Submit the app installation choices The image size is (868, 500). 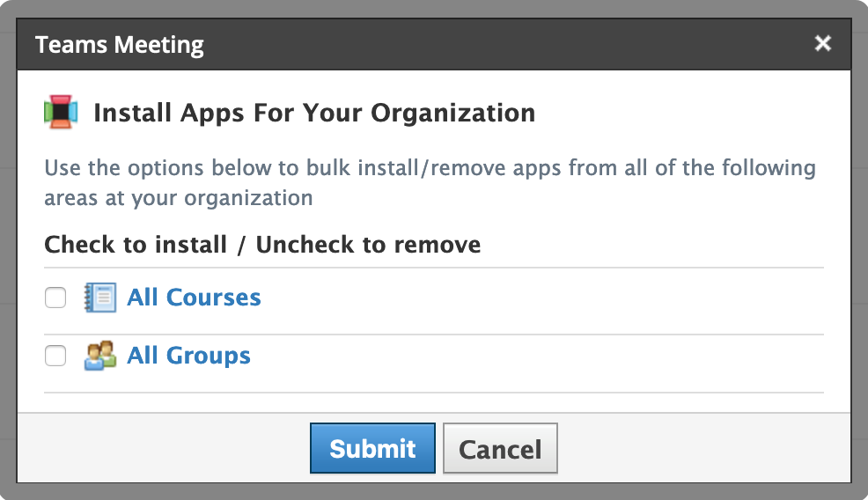[x=372, y=449]
